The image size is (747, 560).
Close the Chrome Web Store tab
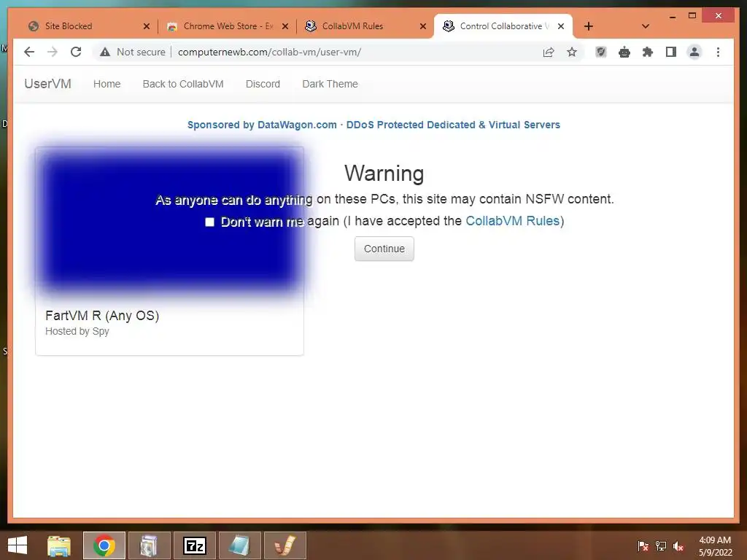coord(285,26)
